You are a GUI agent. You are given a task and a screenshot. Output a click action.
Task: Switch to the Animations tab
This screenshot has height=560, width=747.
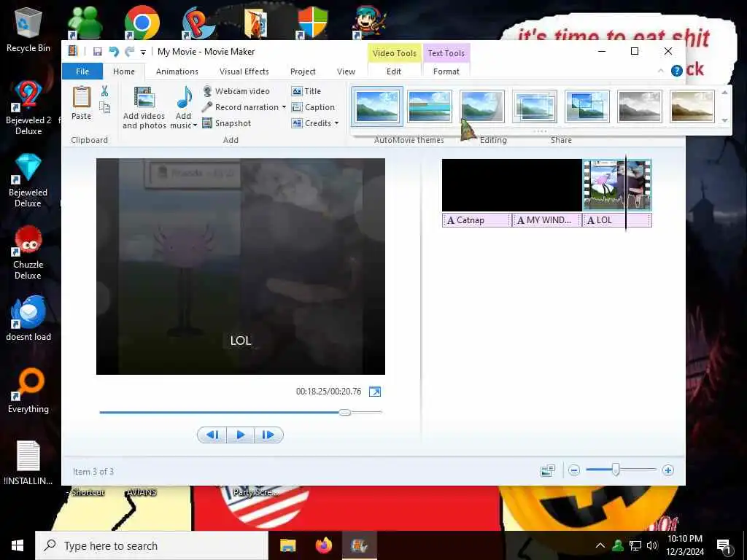(x=177, y=71)
